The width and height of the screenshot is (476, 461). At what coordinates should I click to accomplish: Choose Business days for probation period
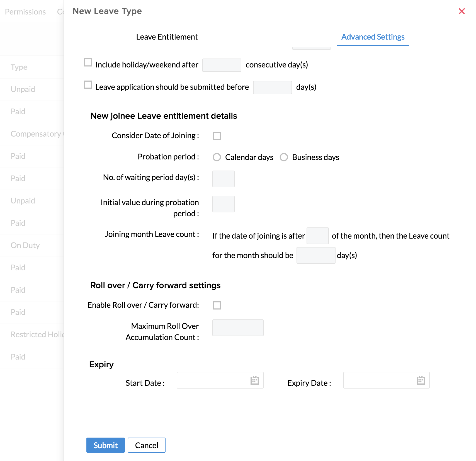click(284, 157)
